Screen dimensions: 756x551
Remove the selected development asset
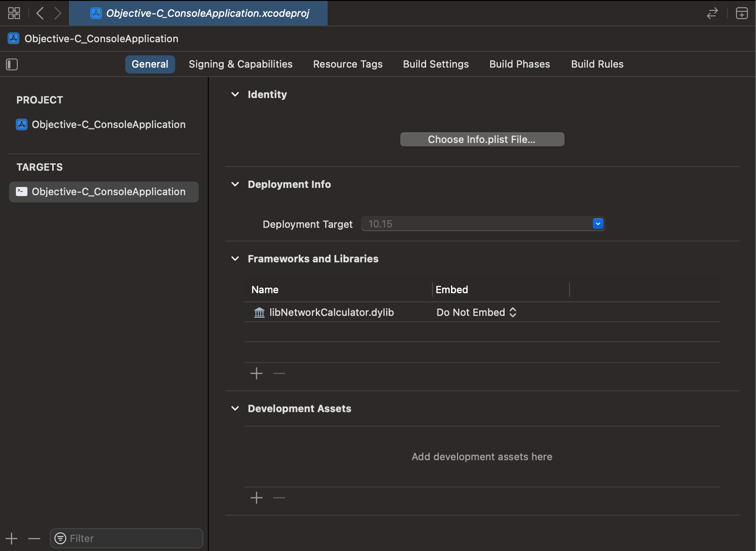click(279, 498)
